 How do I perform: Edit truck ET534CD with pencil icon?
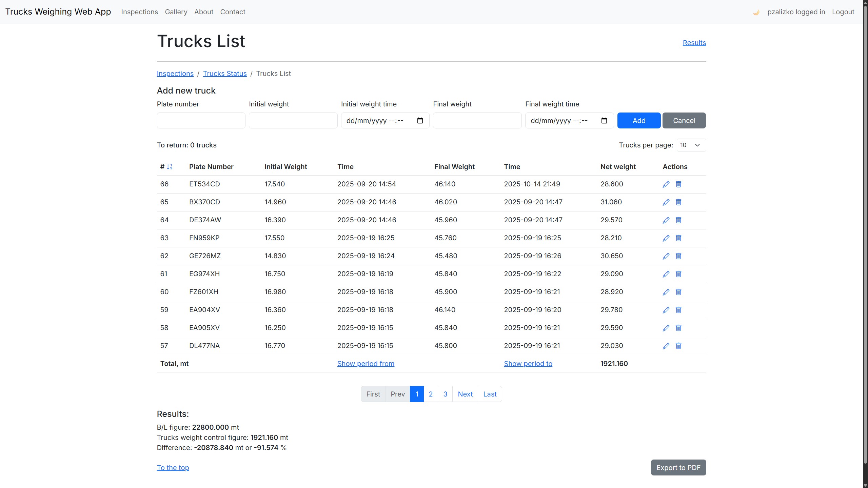tap(666, 184)
